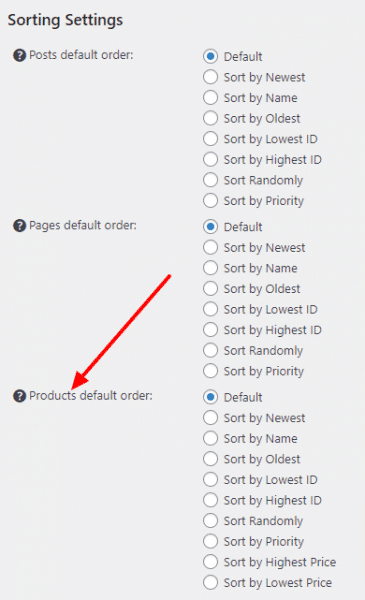Pick Sort Randomly for Posts order

point(210,180)
